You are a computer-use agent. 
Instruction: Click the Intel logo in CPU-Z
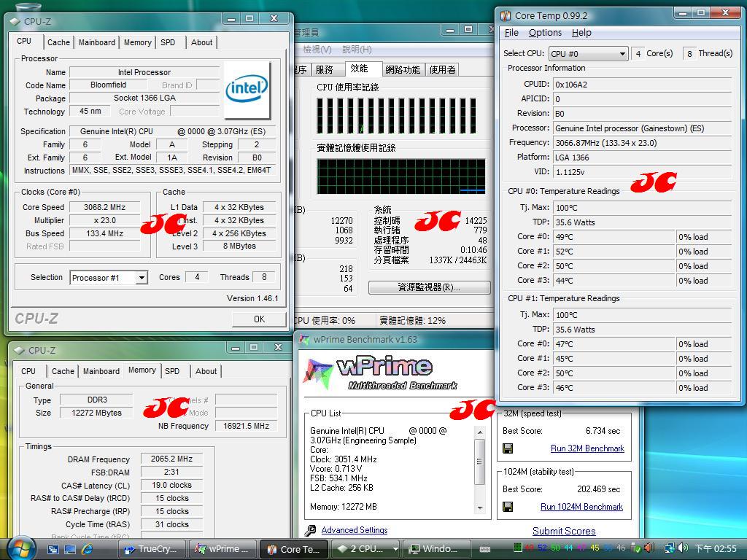coord(247,89)
